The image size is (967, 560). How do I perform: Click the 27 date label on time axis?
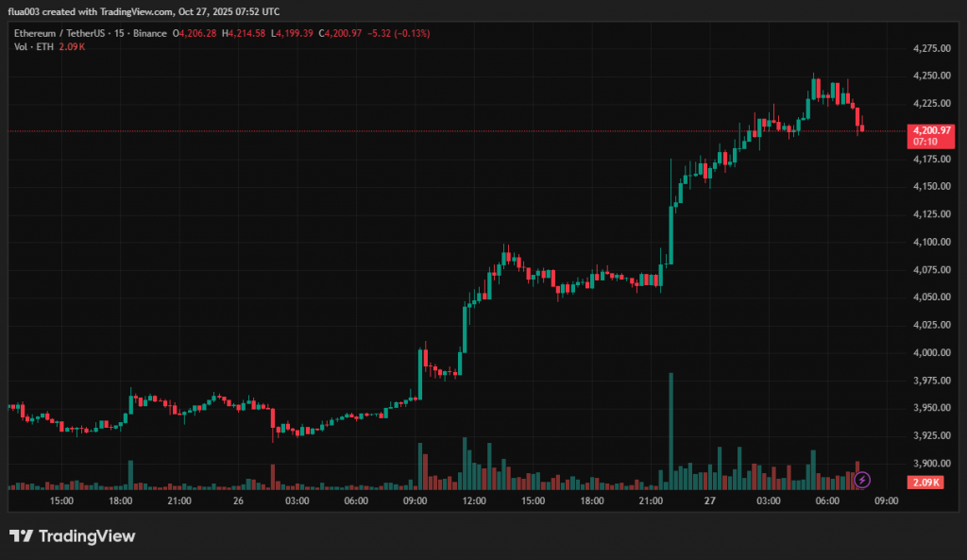(x=709, y=501)
